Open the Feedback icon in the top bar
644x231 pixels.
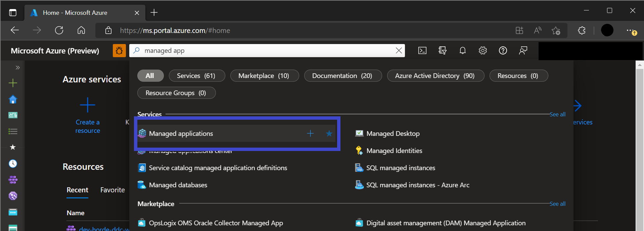[x=523, y=50]
